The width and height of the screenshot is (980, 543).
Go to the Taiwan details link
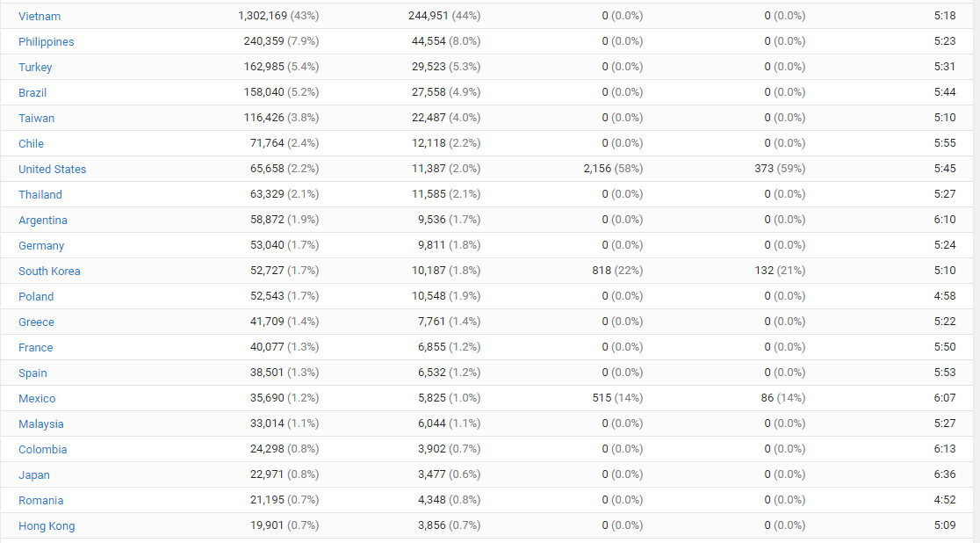click(36, 118)
